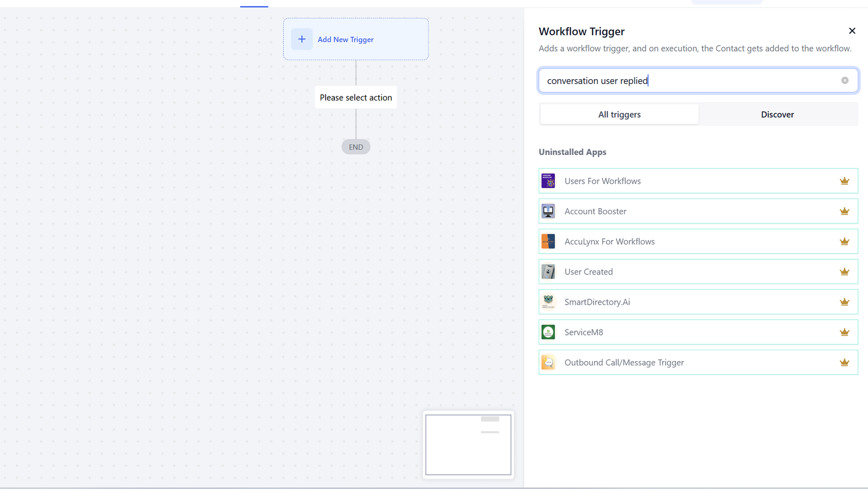Click the Account Booster app icon
The width and height of the screenshot is (868, 489).
(548, 211)
